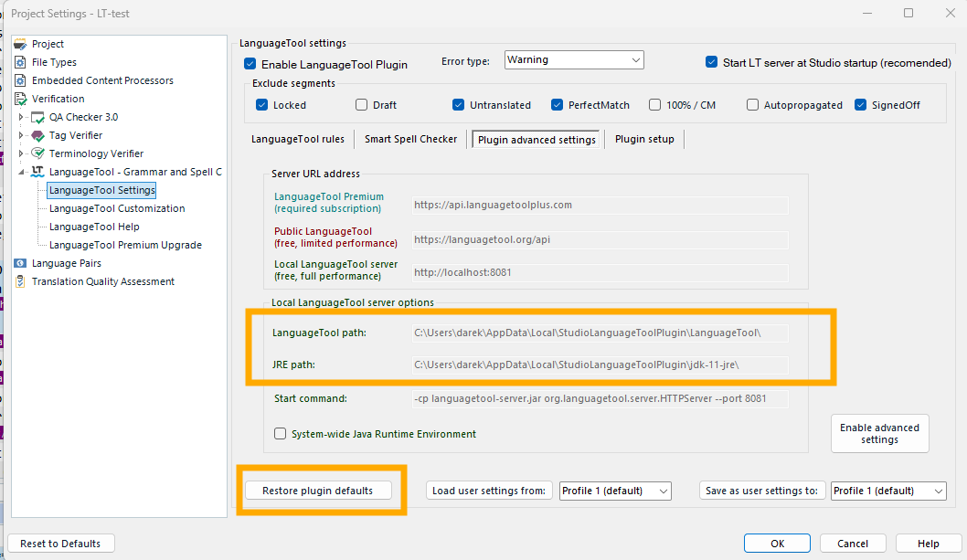Select the QA Checker 3.0 verifier icon

pyautogui.click(x=38, y=117)
